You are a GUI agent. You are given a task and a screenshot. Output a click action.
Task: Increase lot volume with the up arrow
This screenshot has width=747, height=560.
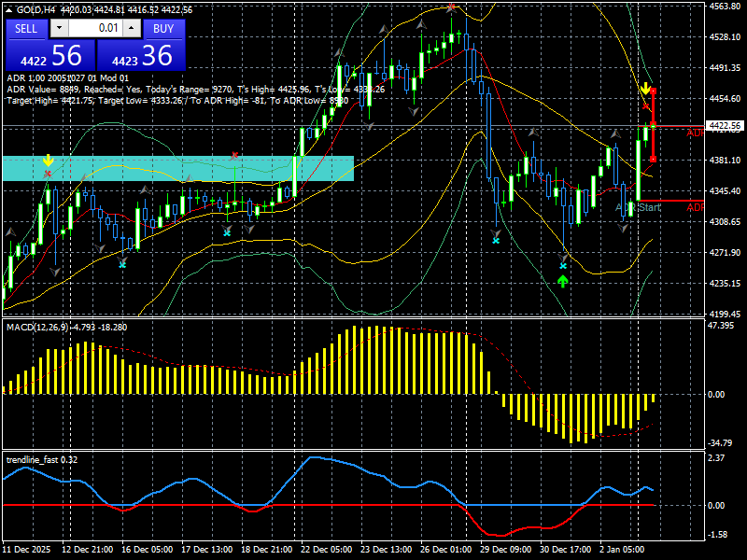coord(132,28)
